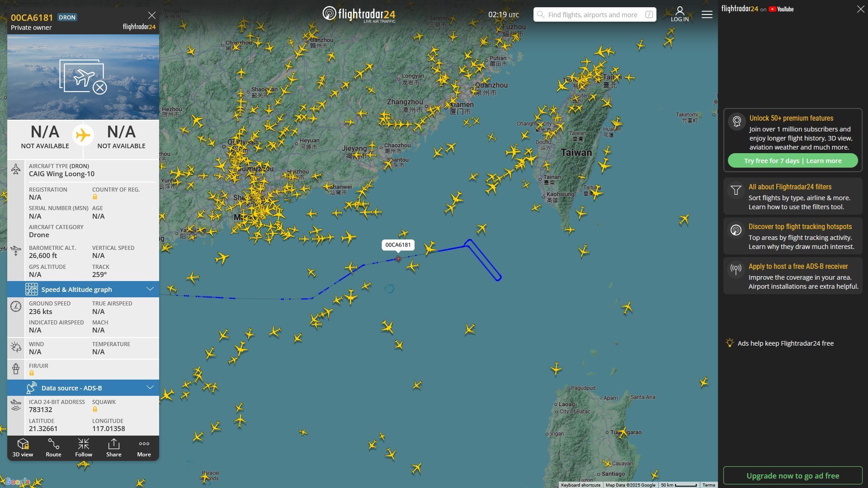
Task: Collapse the Data source - ADS-B section
Action: pos(83,388)
